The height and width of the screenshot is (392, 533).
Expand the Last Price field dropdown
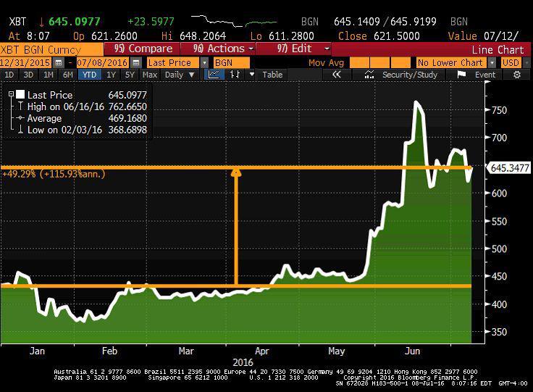(204, 63)
